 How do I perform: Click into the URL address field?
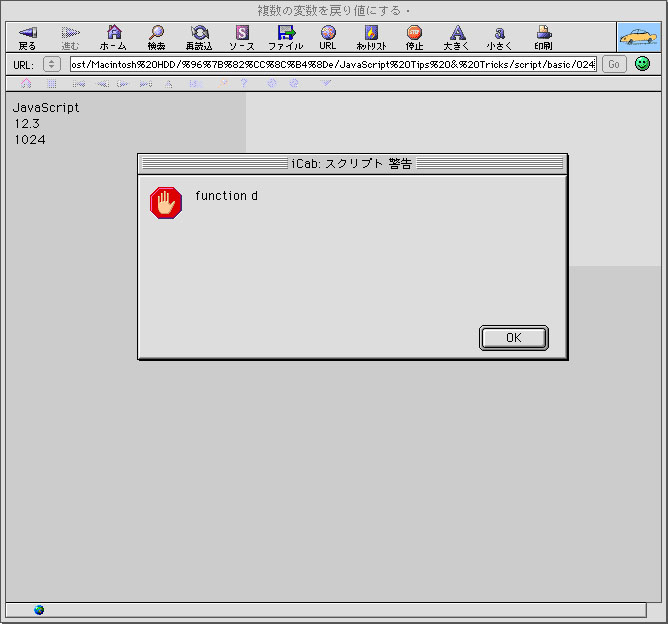(333, 64)
